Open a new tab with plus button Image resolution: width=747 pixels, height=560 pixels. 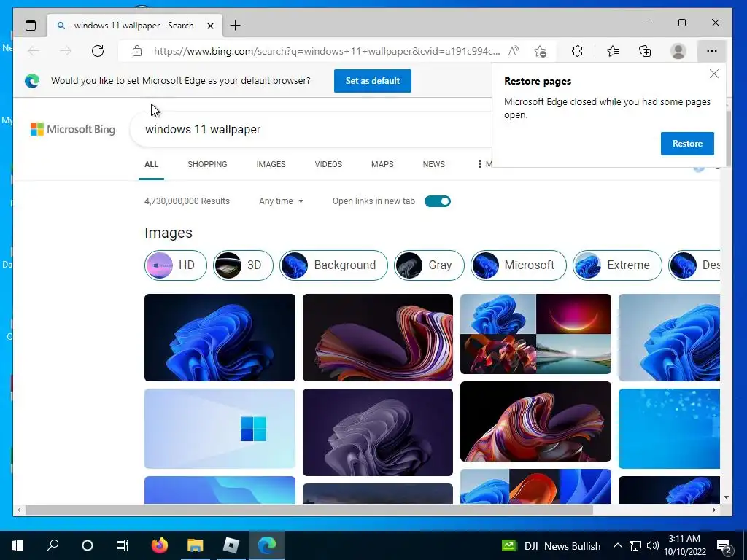[236, 26]
